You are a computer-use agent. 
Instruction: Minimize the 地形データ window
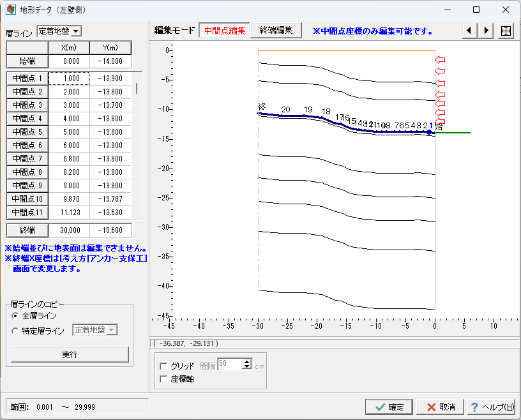point(448,10)
